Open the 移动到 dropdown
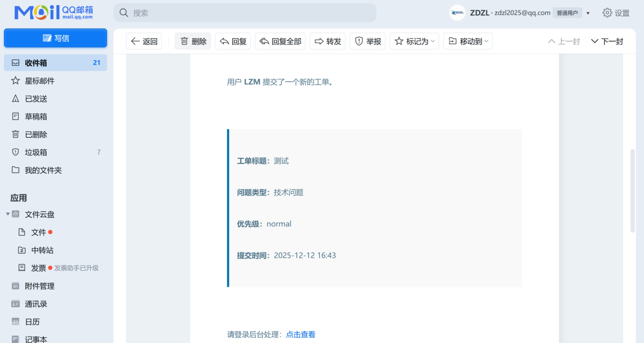644x343 pixels. pos(468,41)
